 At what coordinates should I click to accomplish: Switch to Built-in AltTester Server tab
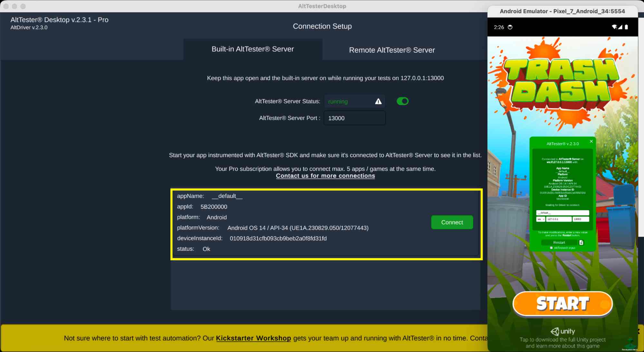(253, 49)
